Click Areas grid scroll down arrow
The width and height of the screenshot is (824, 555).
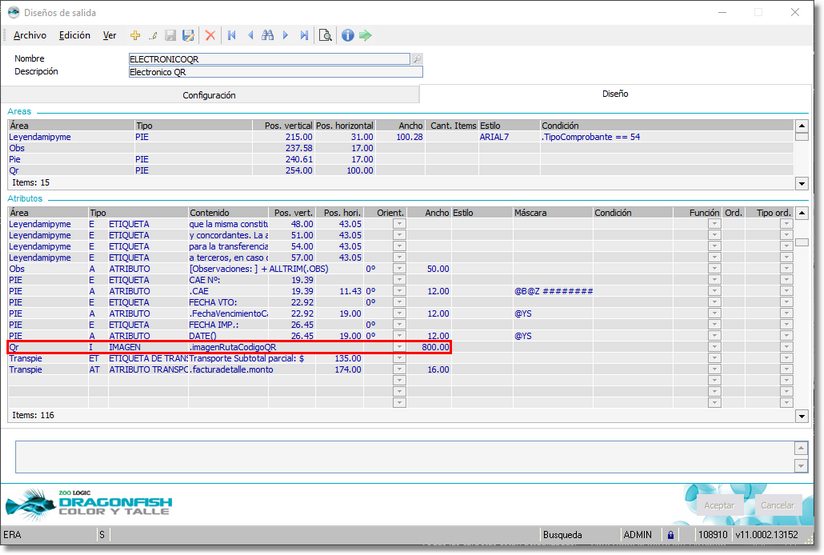801,183
